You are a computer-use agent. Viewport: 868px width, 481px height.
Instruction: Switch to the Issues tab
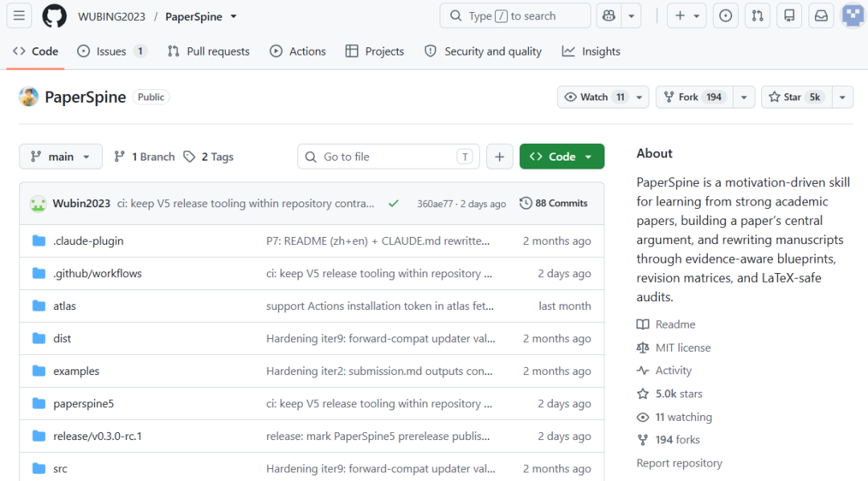click(x=112, y=51)
